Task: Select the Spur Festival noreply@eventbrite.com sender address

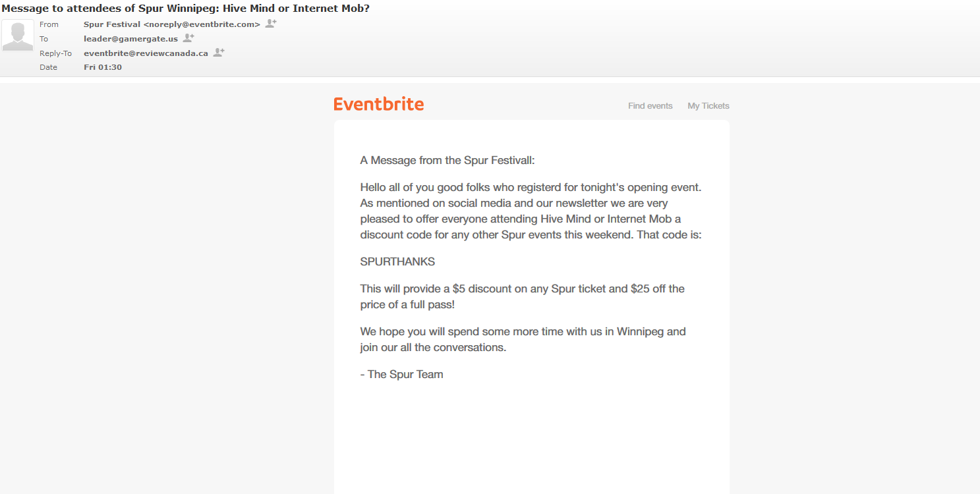Action: (172, 24)
